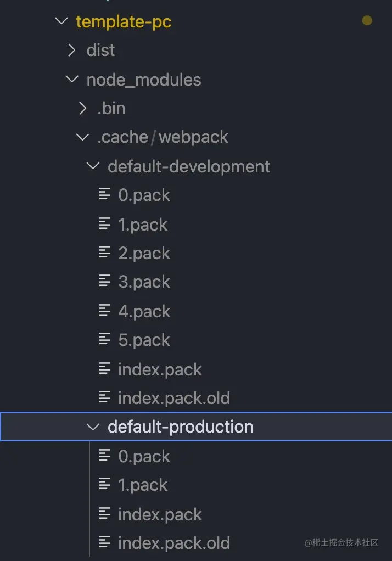Click the modified status dot for template-pc
Screen dimensions: 392x561
coord(367,21)
